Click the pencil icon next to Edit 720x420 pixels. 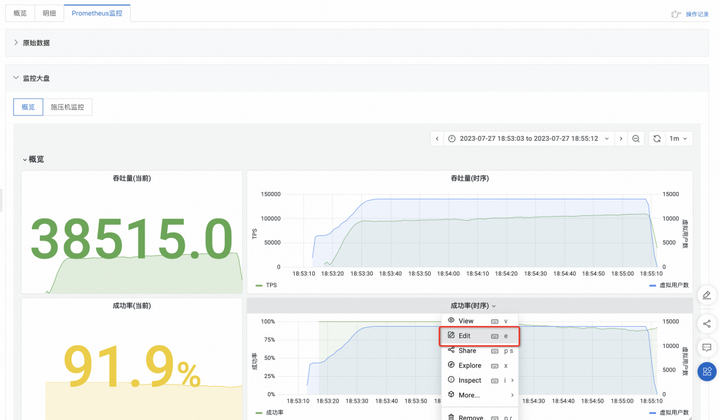(x=451, y=335)
